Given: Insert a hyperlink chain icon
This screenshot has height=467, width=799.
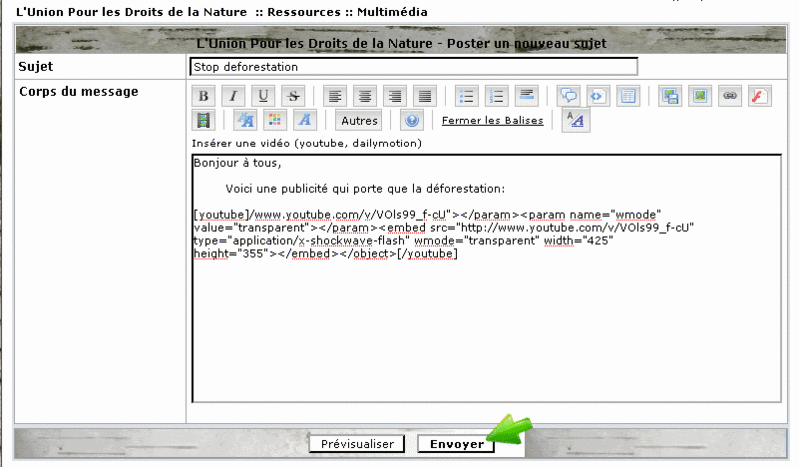Looking at the screenshot, I should pyautogui.click(x=730, y=96).
